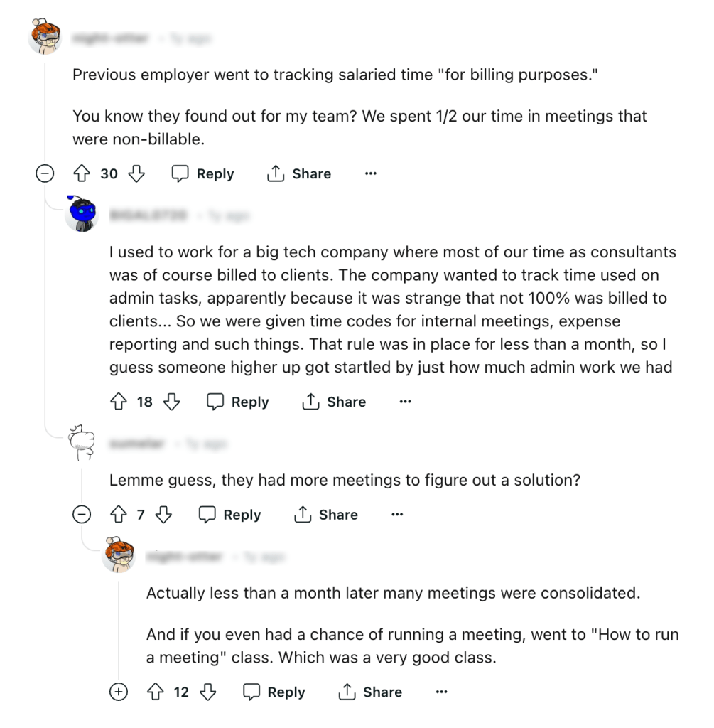
Task: Click the blue robot avatar
Action: (x=81, y=213)
